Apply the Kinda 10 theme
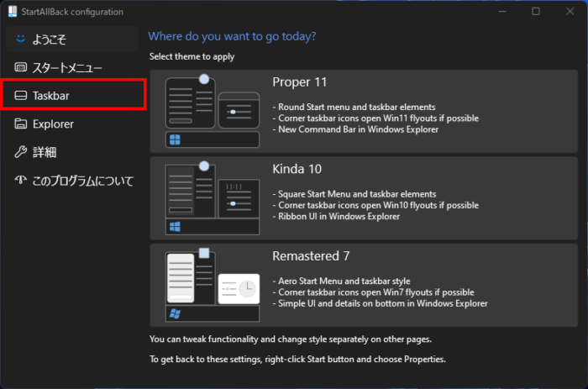The image size is (588, 389). pos(364,198)
